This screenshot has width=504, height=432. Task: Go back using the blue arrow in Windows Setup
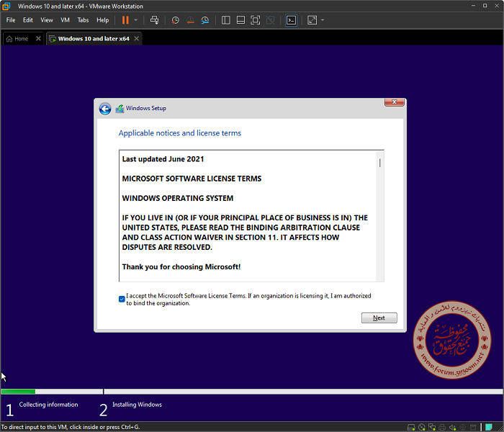pyautogui.click(x=105, y=109)
